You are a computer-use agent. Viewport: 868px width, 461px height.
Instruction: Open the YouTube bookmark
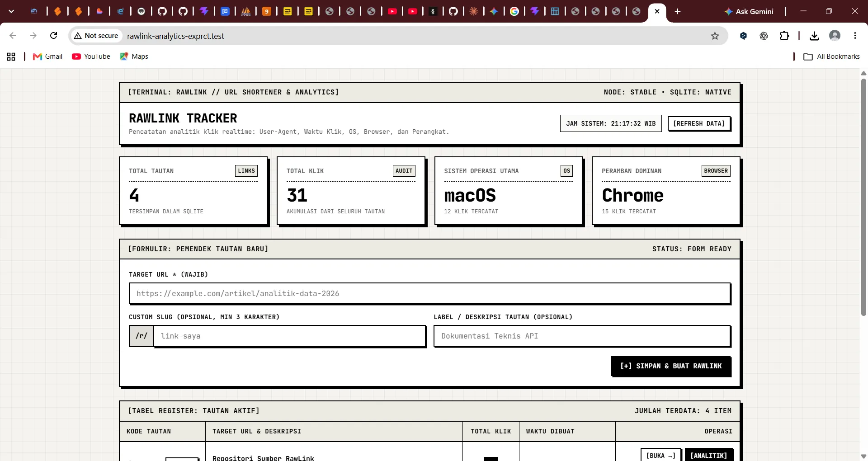pyautogui.click(x=91, y=56)
